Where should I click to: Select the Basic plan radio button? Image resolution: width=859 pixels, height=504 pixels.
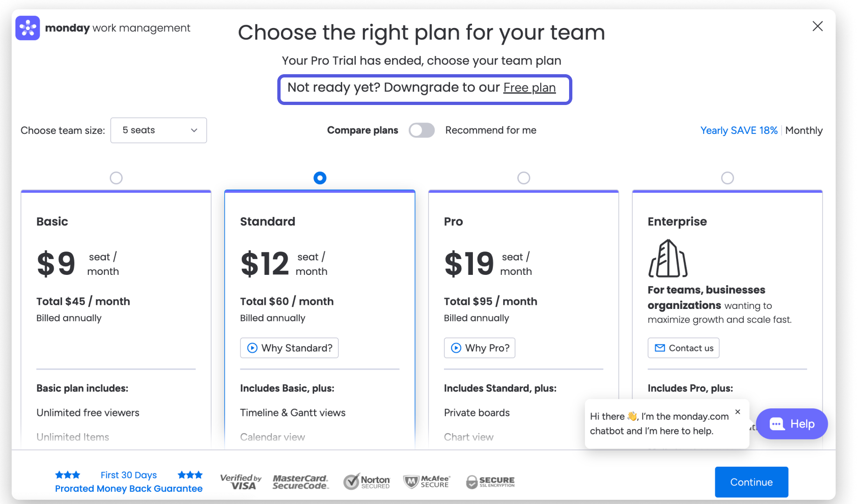(x=116, y=178)
